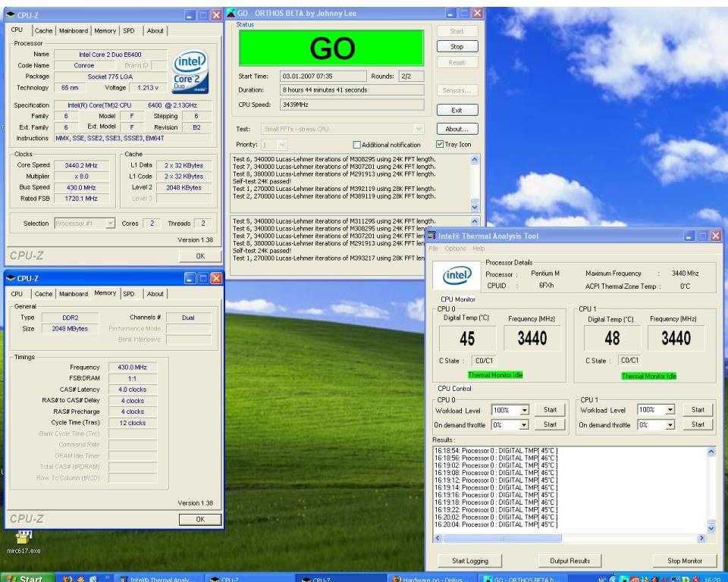
Task: Click right arrow of Results horizontal scrollbar
Action: pos(701,538)
